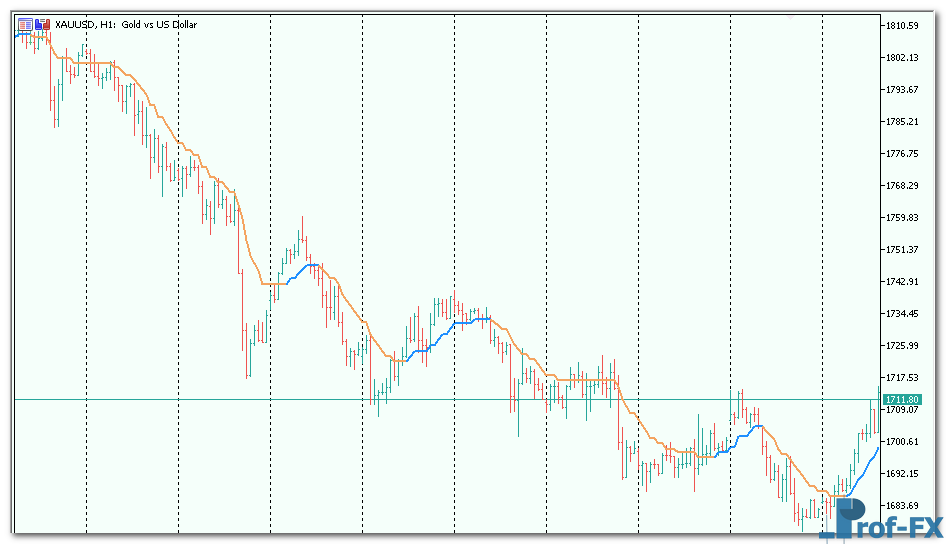Click the leftmost vertical dashed period separator
The image size is (946, 544).
click(86, 300)
